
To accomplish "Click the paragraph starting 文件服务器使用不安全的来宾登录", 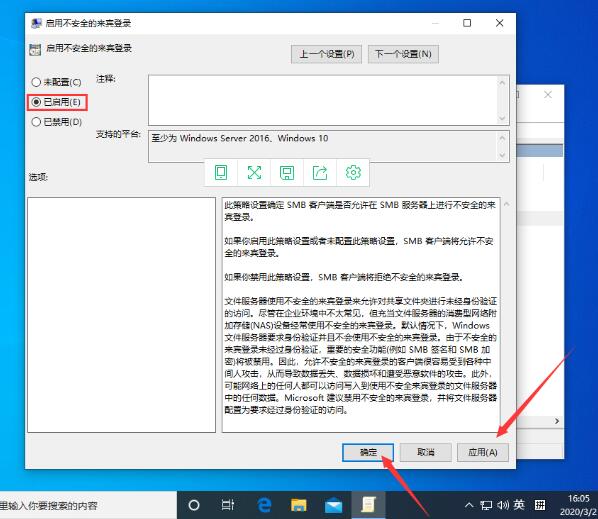I will (x=360, y=355).
